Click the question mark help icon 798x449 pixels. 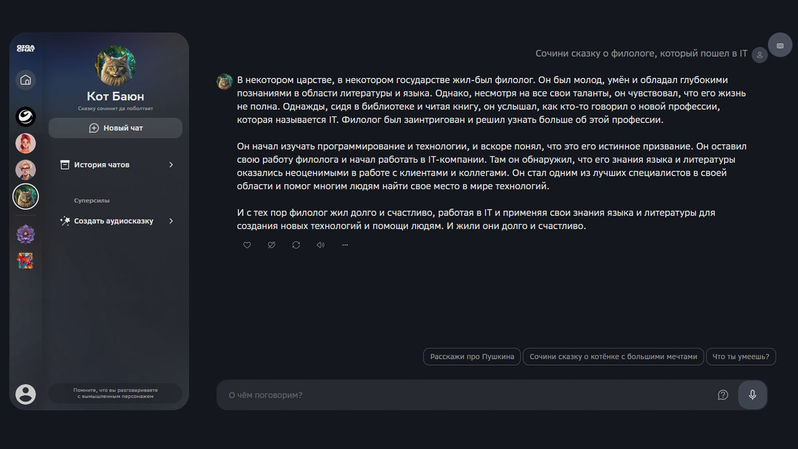pos(723,395)
